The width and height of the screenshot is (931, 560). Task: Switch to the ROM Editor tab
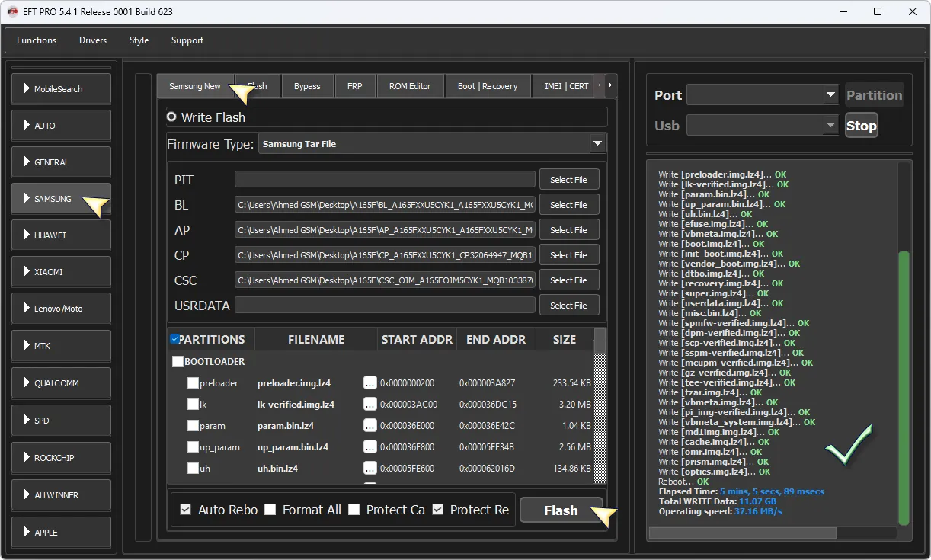[410, 86]
